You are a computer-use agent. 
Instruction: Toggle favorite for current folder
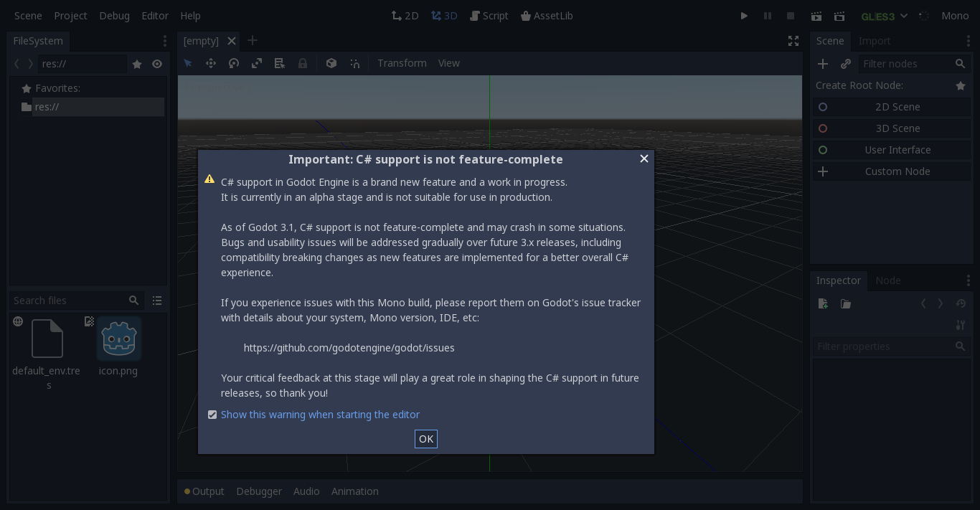tap(137, 64)
